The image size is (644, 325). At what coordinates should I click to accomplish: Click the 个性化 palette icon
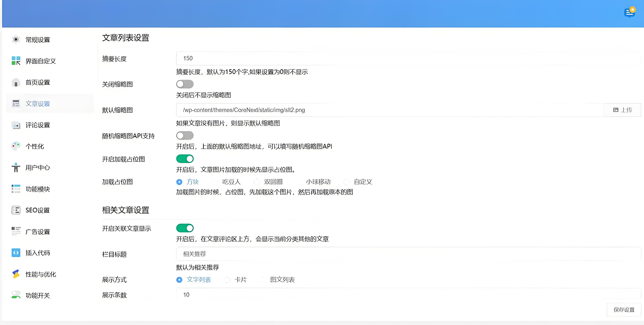(x=16, y=146)
